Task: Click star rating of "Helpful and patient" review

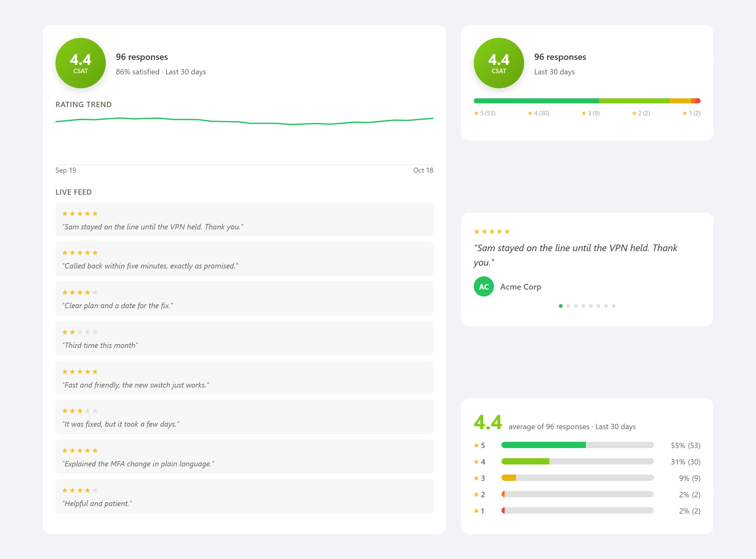Action: [80, 490]
